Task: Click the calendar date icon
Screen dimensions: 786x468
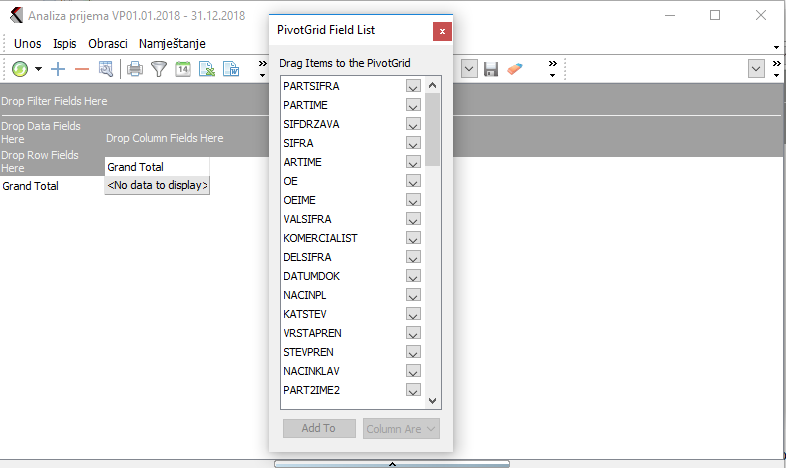Action: (183, 69)
